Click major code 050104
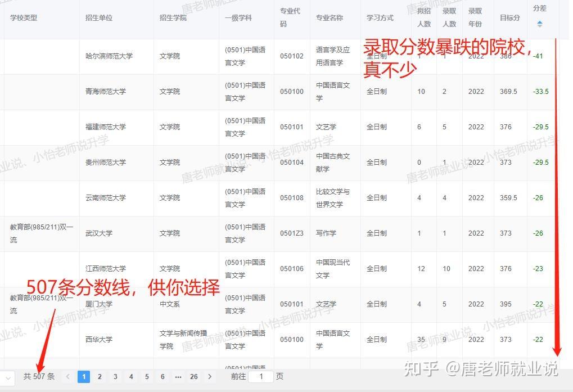The height and width of the screenshot is (392, 573). click(292, 163)
